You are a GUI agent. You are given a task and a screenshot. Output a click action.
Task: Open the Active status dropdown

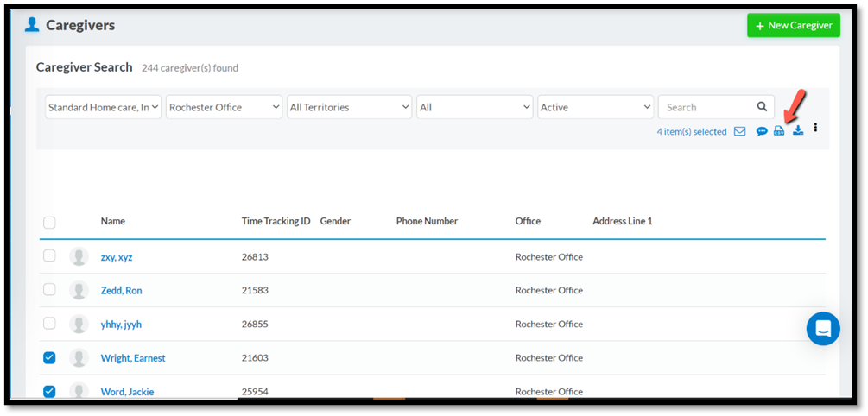click(x=595, y=107)
